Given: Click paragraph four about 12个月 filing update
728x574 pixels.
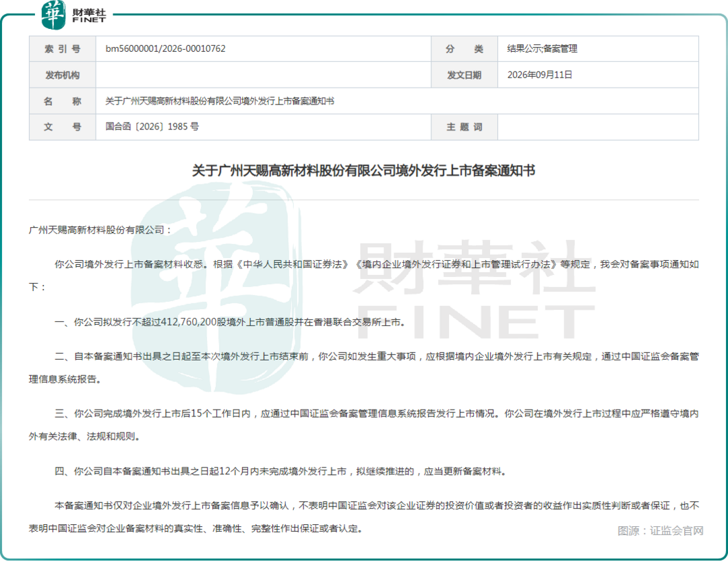Looking at the screenshot, I should [x=280, y=472].
